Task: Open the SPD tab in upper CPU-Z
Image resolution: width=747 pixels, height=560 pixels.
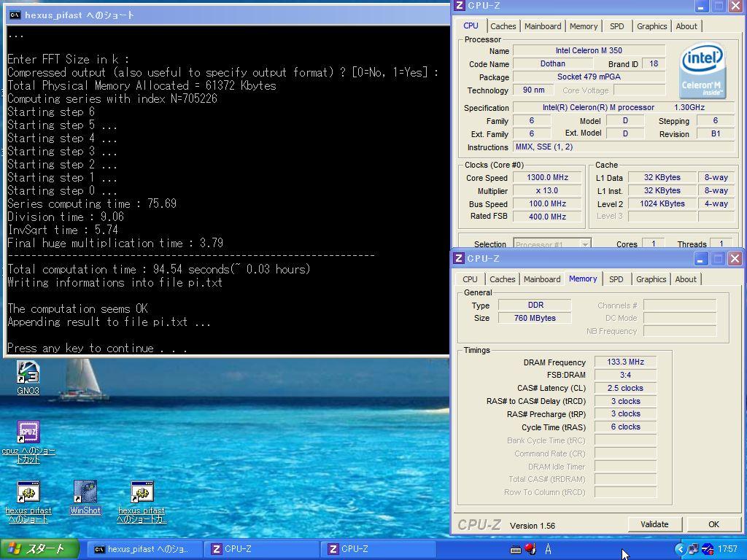Action: [617, 26]
